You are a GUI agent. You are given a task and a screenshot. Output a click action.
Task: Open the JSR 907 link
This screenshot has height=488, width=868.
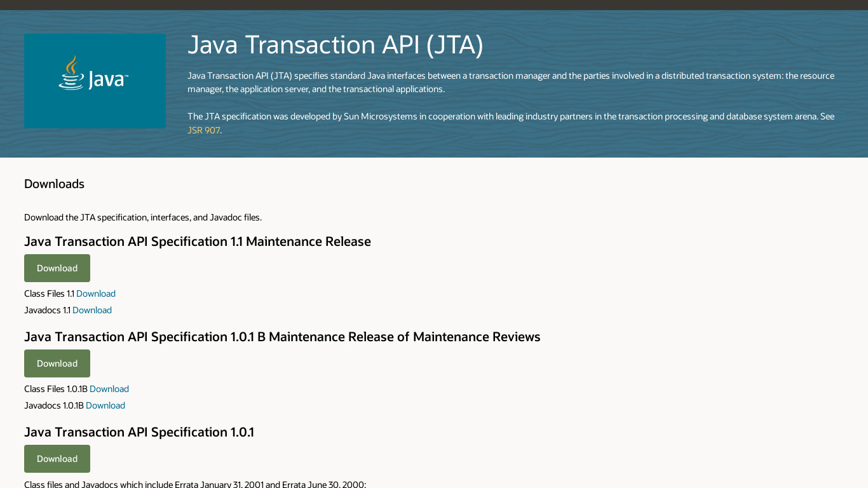click(203, 130)
